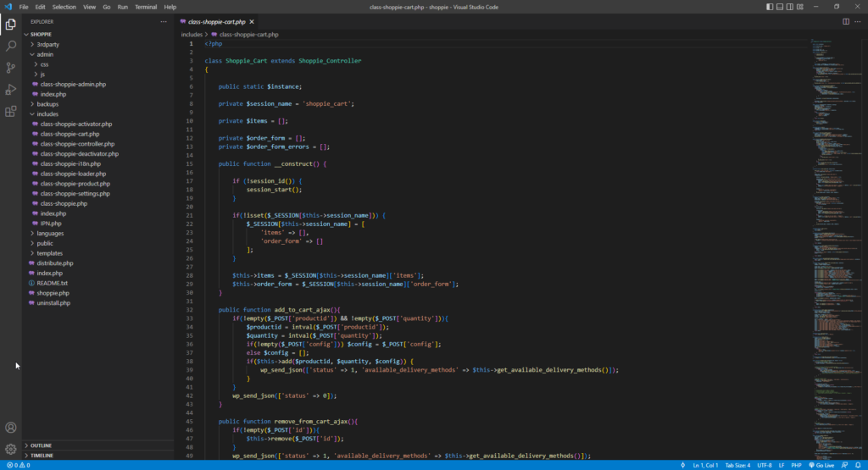The width and height of the screenshot is (868, 470).
Task: Open the Source Control view icon
Action: [x=10, y=68]
